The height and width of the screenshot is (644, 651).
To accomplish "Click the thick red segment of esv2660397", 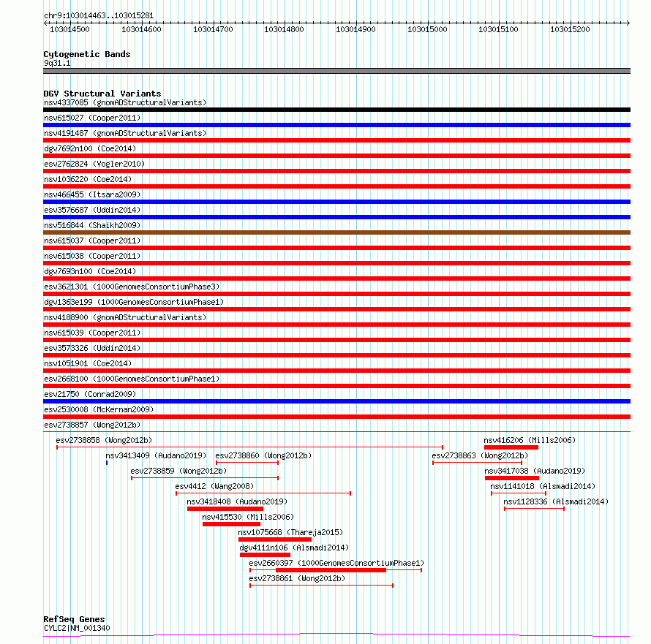I will [x=331, y=570].
